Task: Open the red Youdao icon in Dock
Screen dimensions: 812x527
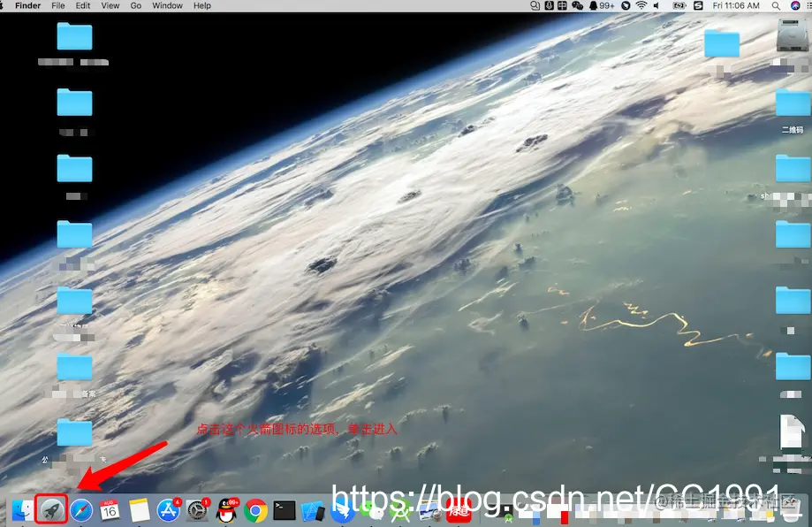Action: (x=459, y=511)
